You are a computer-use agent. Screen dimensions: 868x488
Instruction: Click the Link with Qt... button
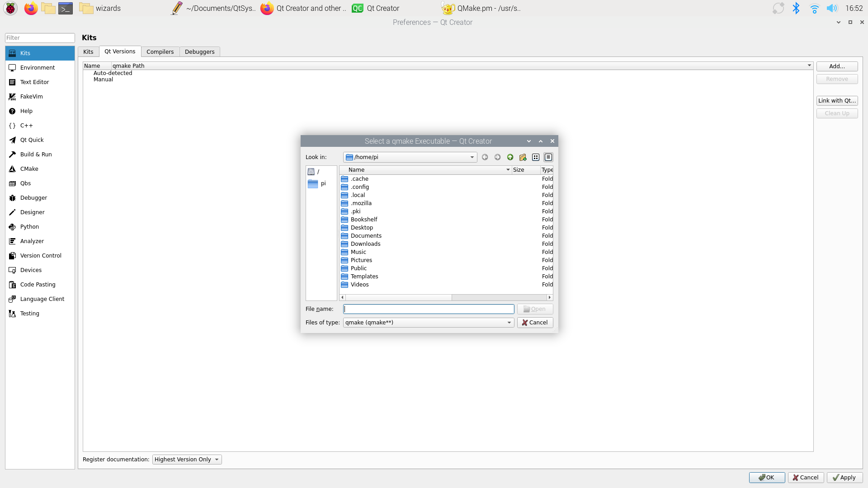(x=837, y=101)
